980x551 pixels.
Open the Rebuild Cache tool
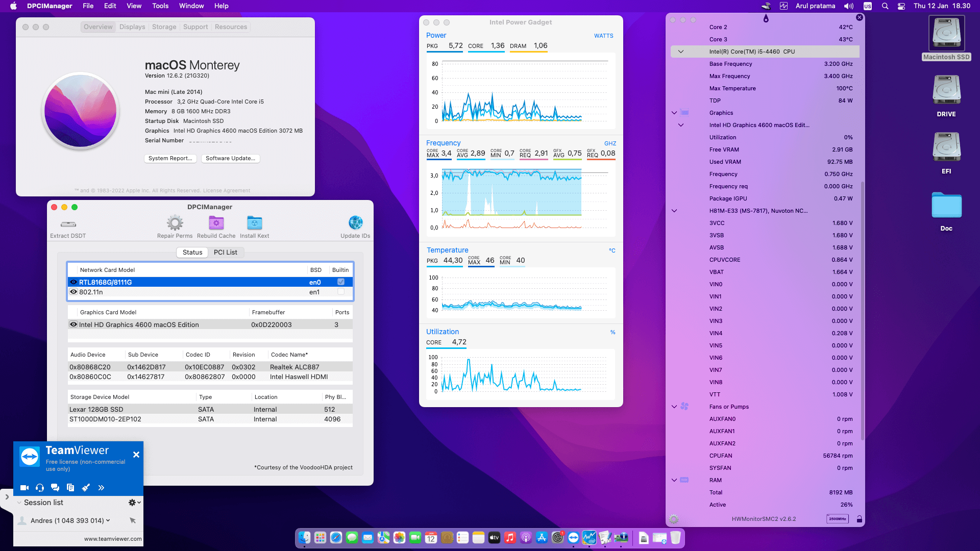tap(216, 222)
